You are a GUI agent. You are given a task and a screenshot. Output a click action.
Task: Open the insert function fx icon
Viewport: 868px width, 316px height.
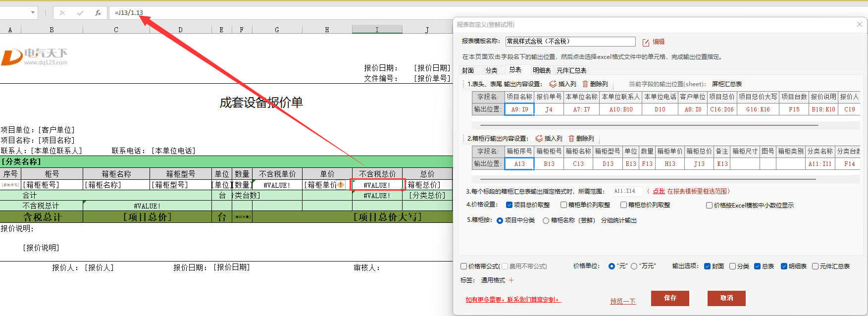[x=98, y=13]
